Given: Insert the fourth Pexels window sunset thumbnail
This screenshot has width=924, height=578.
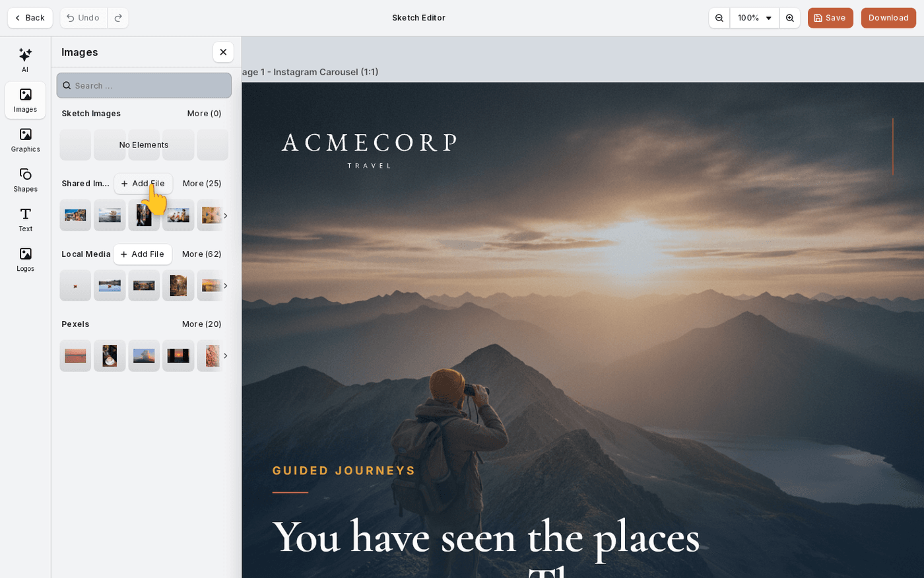Looking at the screenshot, I should tap(178, 355).
